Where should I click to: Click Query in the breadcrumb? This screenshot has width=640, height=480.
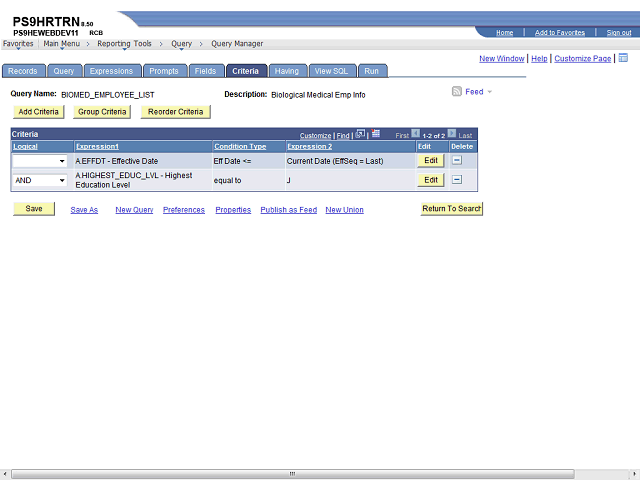click(181, 44)
